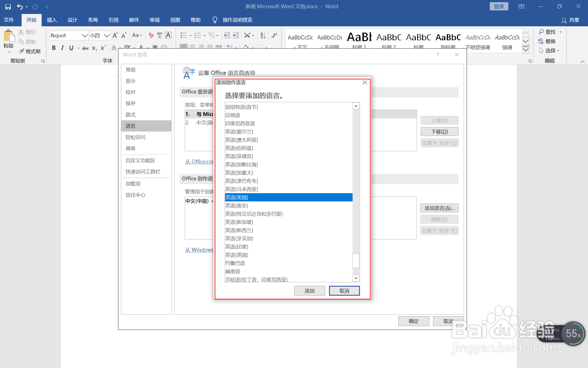
Task: Select 越南语 in the language list
Action: (x=289, y=271)
